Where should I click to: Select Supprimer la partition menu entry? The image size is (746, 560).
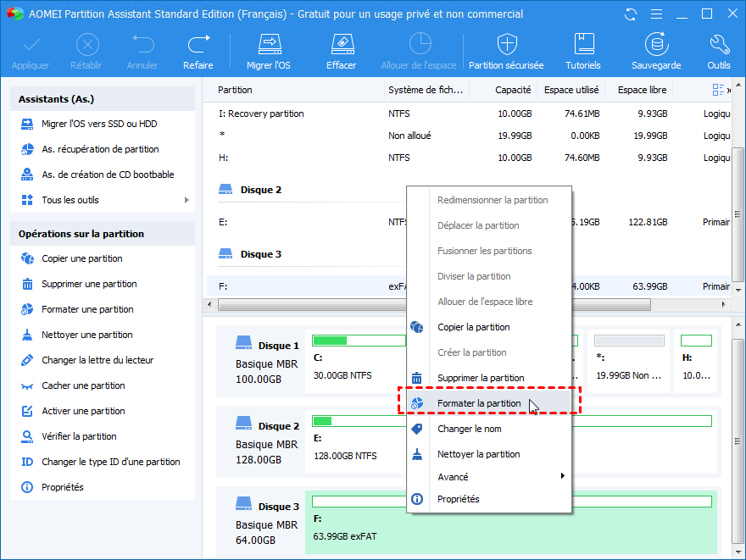coord(480,378)
